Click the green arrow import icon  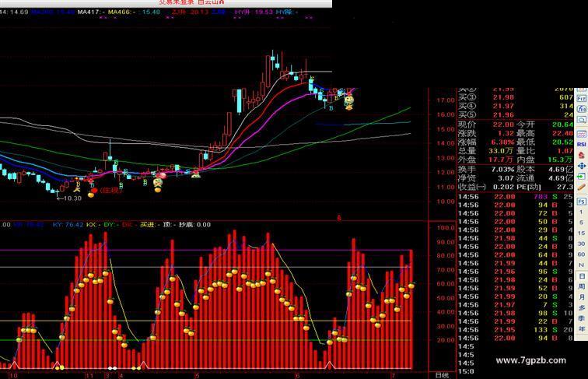click(581, 177)
